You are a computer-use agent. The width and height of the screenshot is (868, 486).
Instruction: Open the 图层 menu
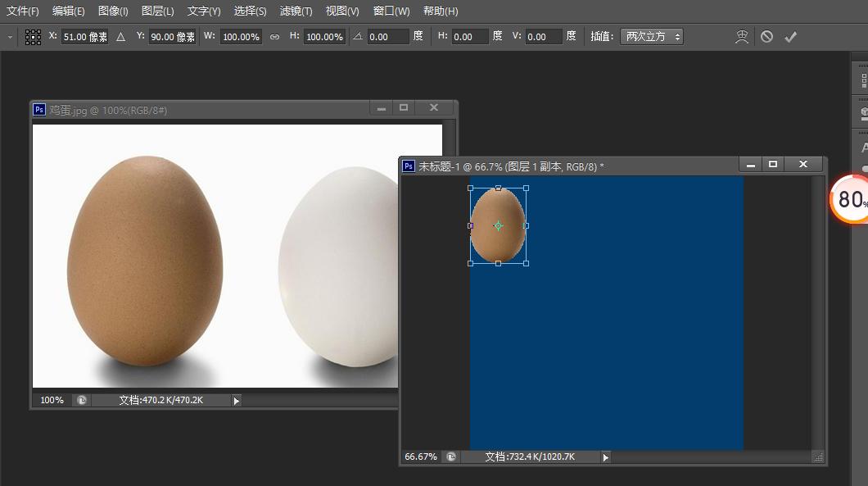(x=157, y=11)
